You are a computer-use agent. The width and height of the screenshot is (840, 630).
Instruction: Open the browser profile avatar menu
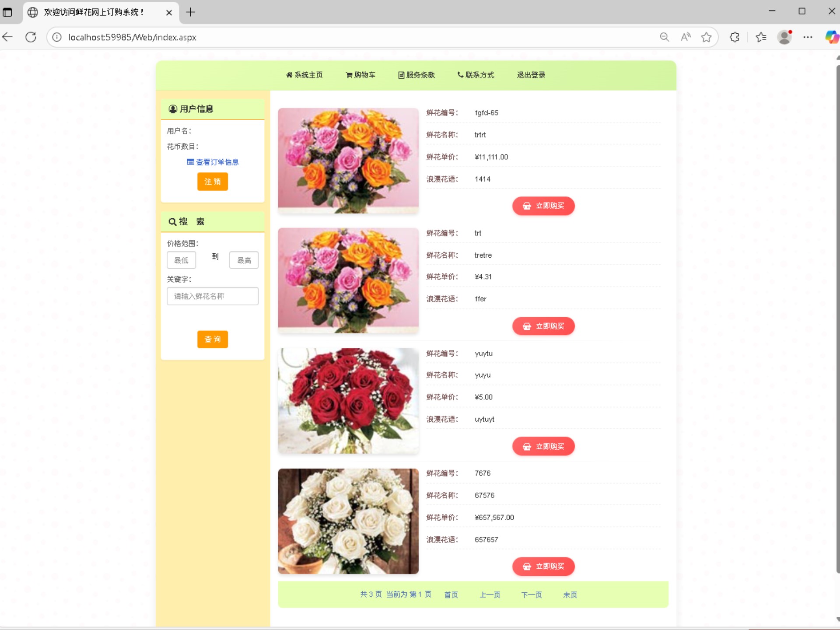click(784, 37)
